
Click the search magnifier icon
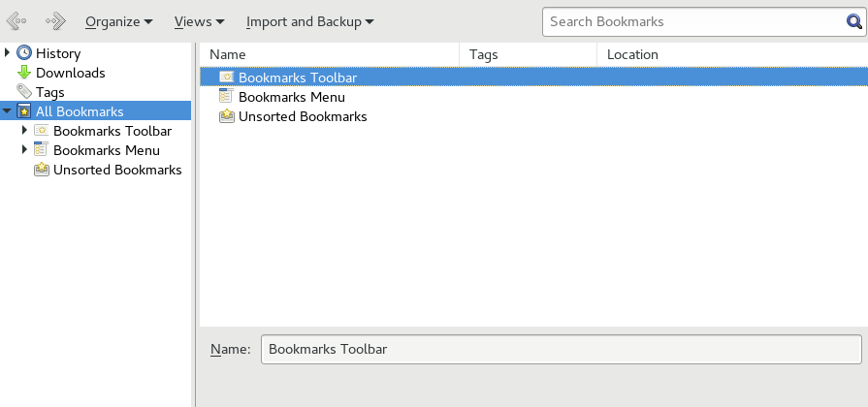click(x=854, y=21)
